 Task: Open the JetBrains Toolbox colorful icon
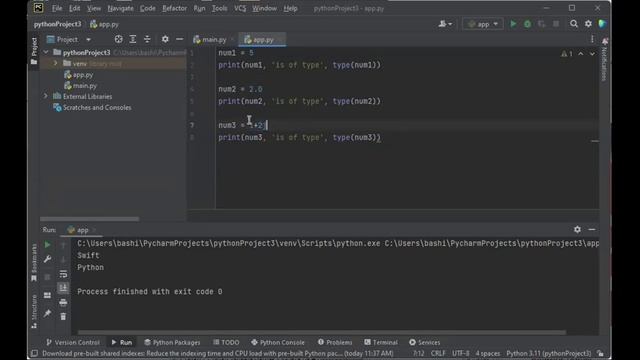(602, 24)
